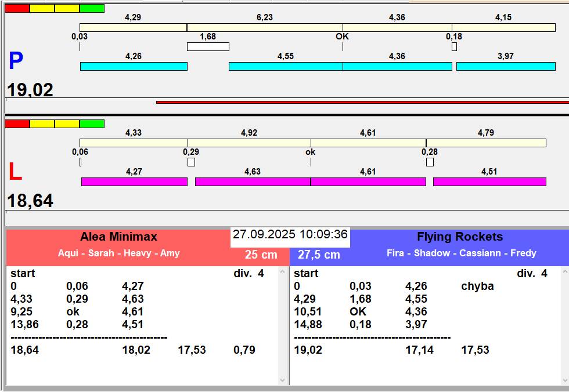Click the white changeover box under 1,68
The image size is (569, 392).
pyautogui.click(x=208, y=47)
